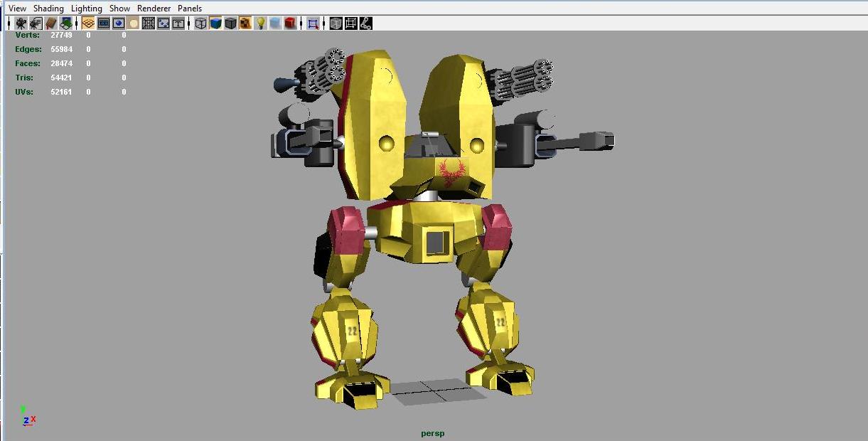
Task: Open the Shading menu
Action: [x=48, y=9]
